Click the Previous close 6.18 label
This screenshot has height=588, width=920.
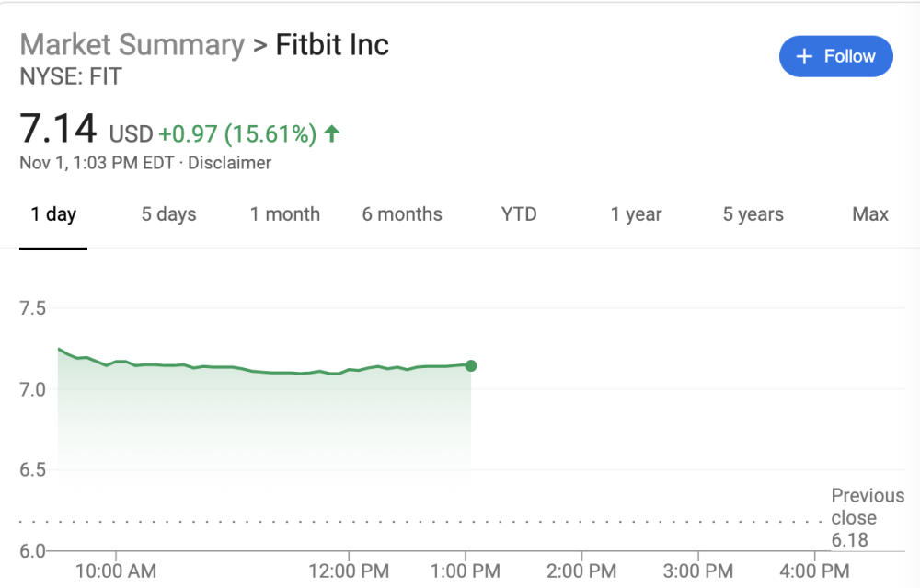tap(868, 517)
